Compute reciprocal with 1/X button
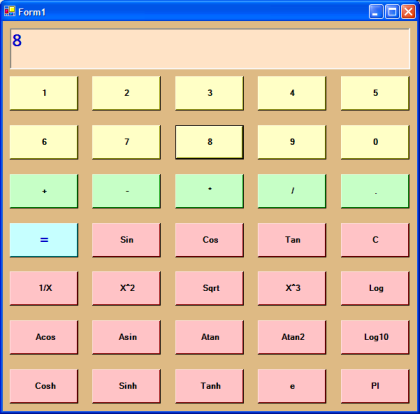The image size is (420, 414). [x=44, y=288]
